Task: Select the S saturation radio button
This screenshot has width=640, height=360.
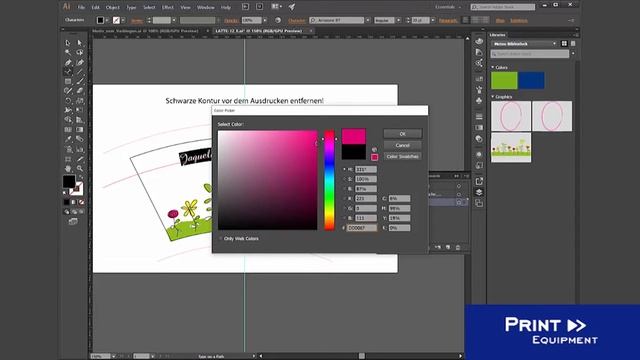Action: point(344,179)
